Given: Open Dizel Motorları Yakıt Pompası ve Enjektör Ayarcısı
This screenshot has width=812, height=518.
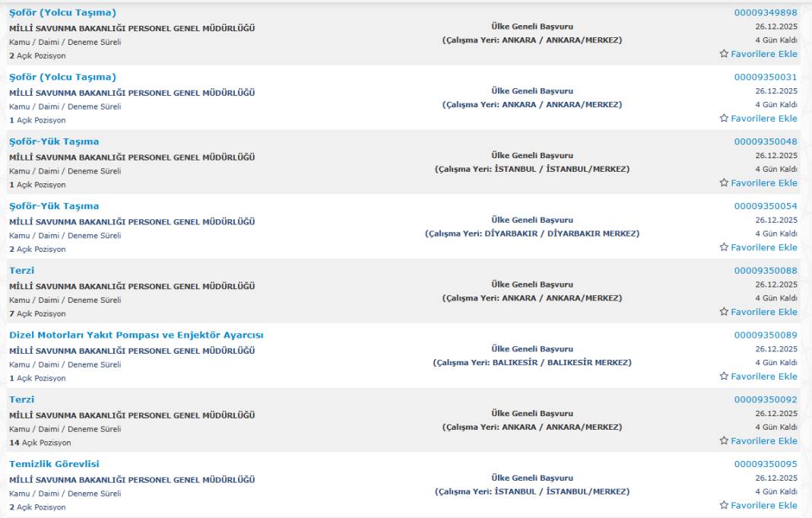Looking at the screenshot, I should tap(136, 335).
